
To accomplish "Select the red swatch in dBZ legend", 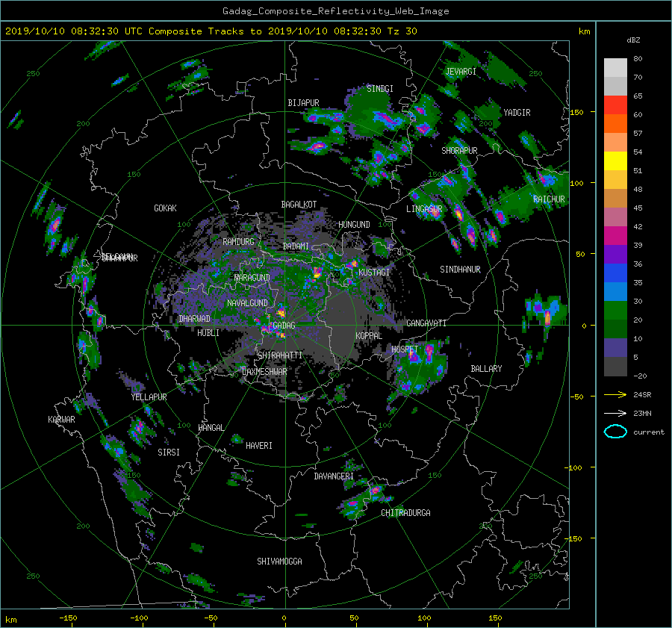I will click(x=615, y=105).
